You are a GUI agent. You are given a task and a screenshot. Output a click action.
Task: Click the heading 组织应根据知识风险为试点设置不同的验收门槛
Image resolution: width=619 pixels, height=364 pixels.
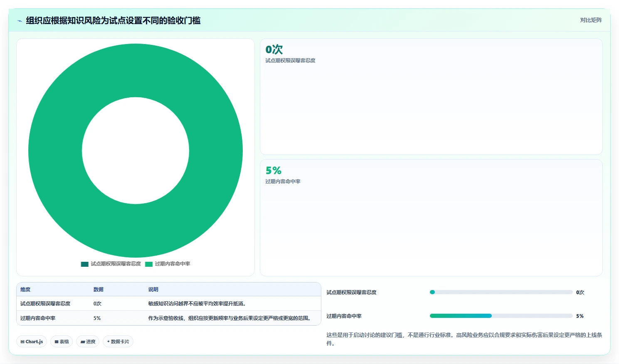click(113, 21)
